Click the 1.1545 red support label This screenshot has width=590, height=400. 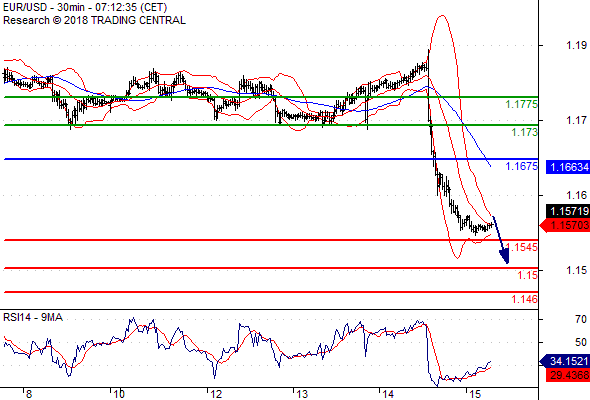(x=522, y=247)
